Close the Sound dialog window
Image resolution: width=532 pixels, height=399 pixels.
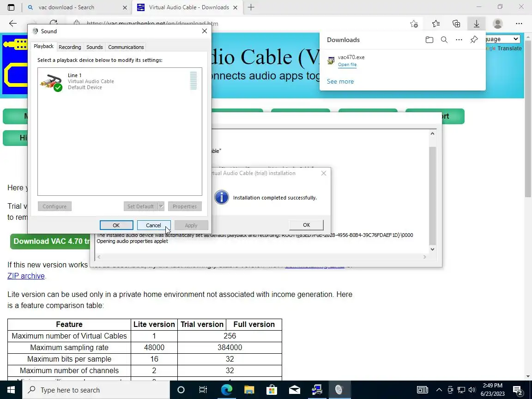[x=205, y=31]
